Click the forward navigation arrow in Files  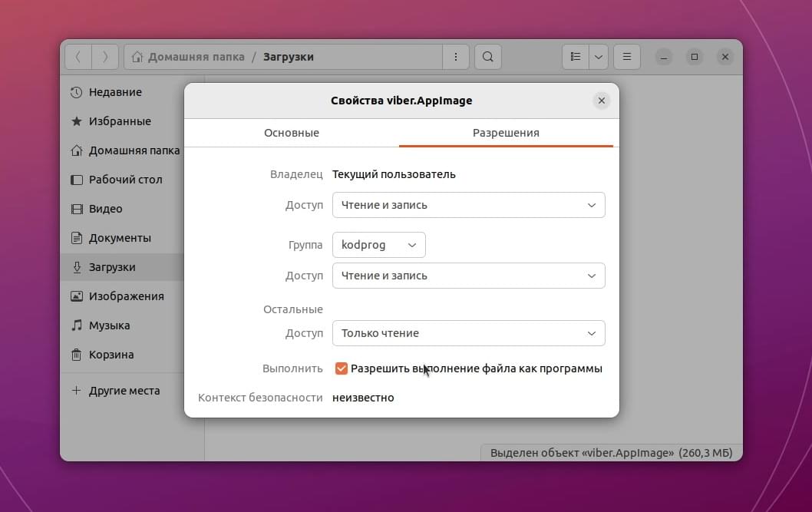[x=105, y=57]
